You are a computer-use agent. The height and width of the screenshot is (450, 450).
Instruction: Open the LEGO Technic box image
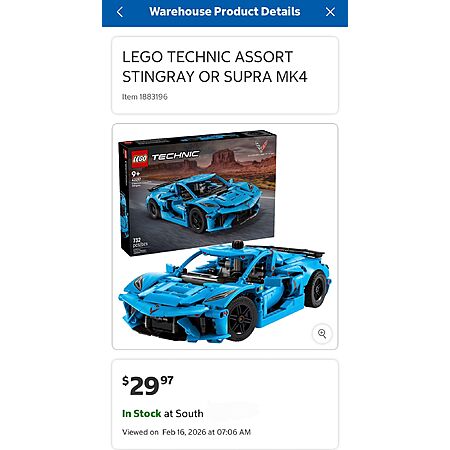(197, 193)
